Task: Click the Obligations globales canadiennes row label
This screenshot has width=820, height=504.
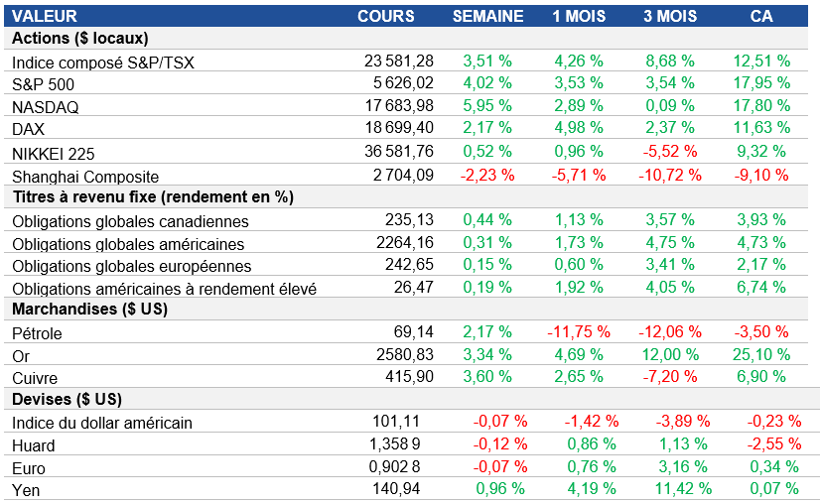Action: click(130, 221)
